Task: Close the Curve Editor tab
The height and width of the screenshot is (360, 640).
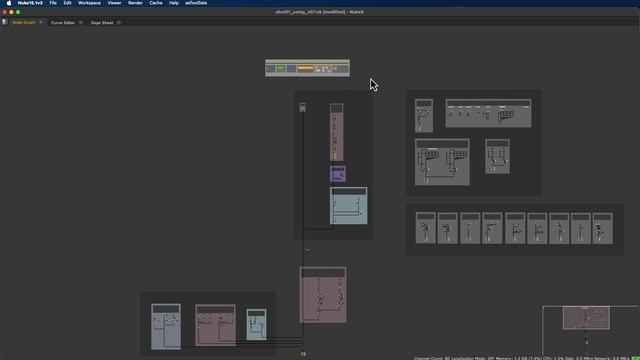Action: coord(80,22)
